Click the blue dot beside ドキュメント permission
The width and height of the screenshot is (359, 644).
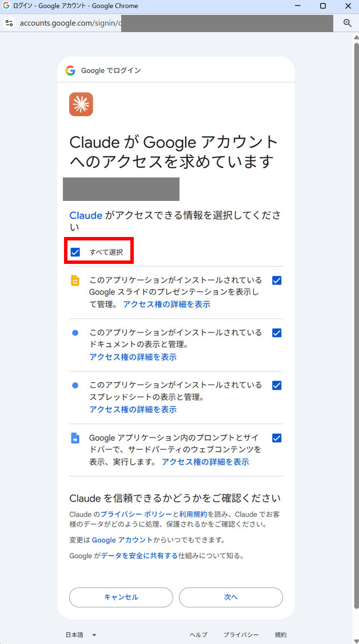click(75, 333)
